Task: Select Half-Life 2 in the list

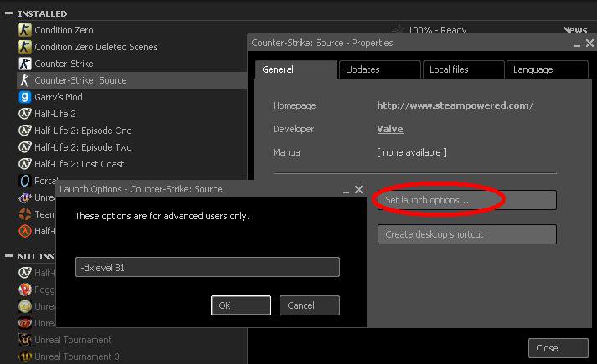Action: click(x=54, y=114)
